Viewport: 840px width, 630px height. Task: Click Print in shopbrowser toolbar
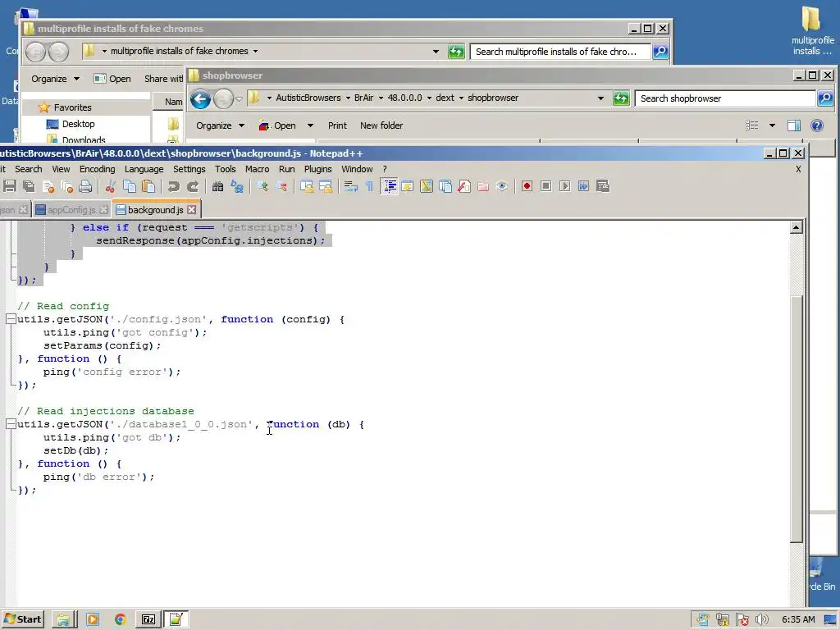click(x=337, y=126)
